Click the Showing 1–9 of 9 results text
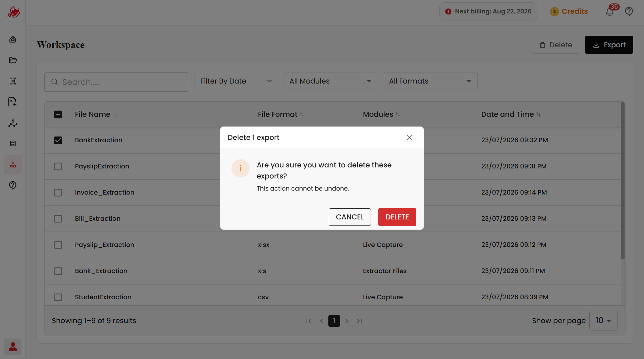 tap(94, 321)
